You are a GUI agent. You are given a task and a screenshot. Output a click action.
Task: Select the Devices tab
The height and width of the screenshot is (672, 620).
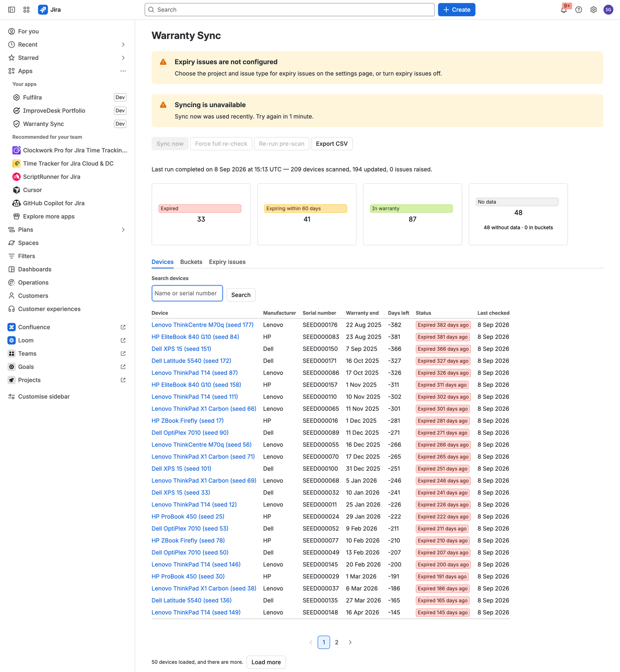[162, 262]
